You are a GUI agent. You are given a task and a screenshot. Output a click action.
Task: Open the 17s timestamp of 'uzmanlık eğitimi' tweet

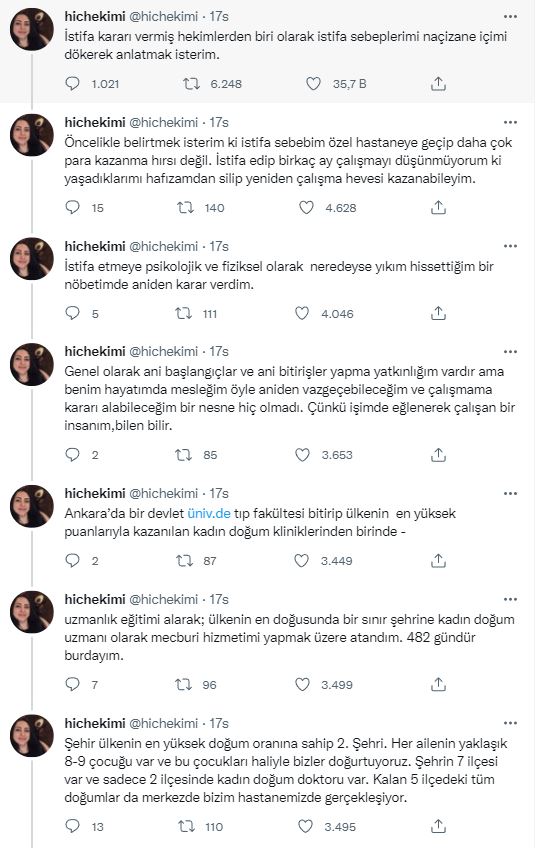pyautogui.click(x=219, y=599)
